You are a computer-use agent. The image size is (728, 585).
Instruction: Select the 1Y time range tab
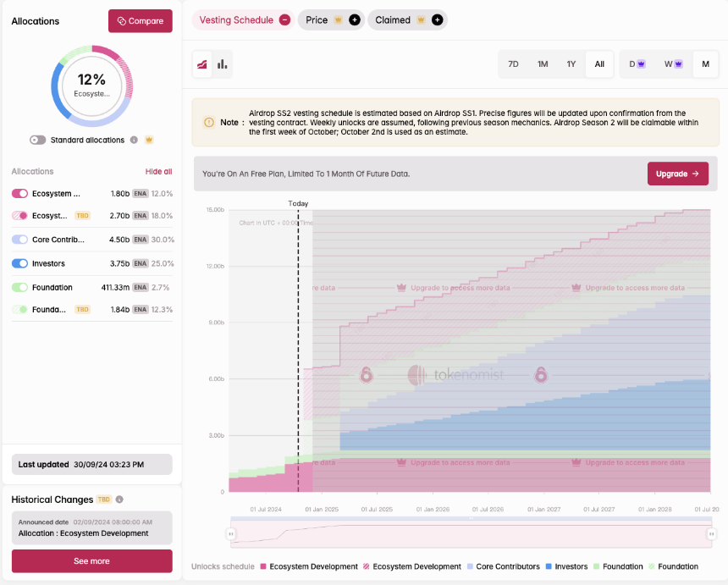(571, 64)
